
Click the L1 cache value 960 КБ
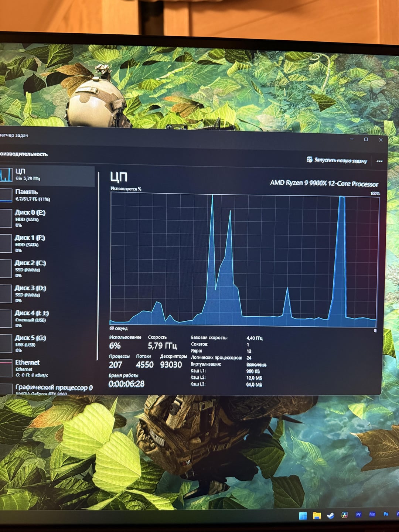253,371
